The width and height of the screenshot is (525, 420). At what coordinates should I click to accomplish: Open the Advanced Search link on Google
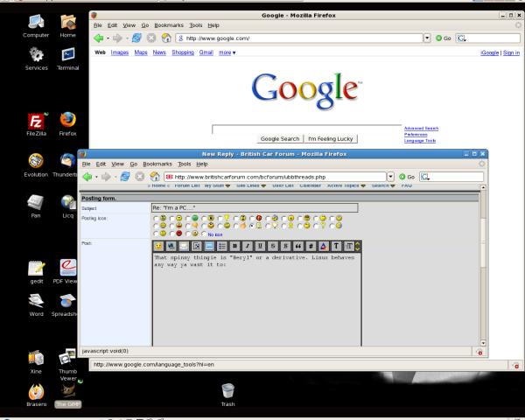coord(421,128)
